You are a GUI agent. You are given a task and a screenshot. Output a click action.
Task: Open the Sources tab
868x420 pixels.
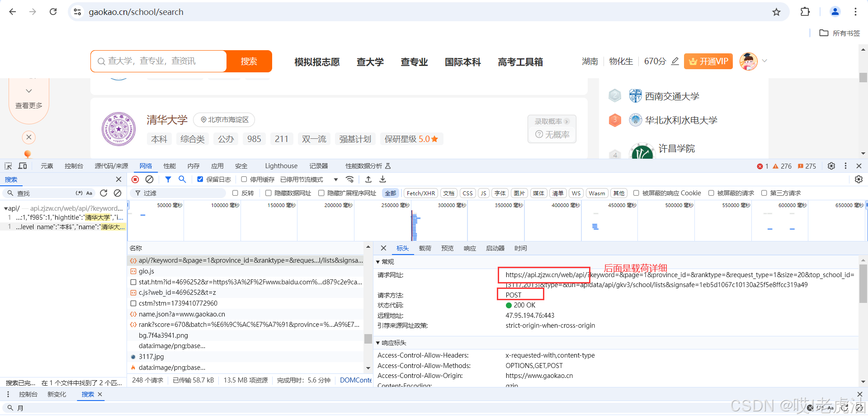tap(111, 166)
